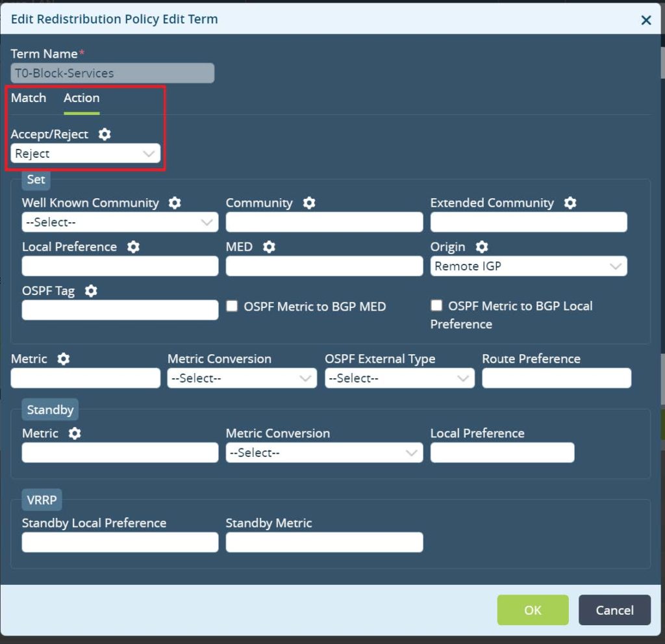Select the Action tab

(81, 97)
